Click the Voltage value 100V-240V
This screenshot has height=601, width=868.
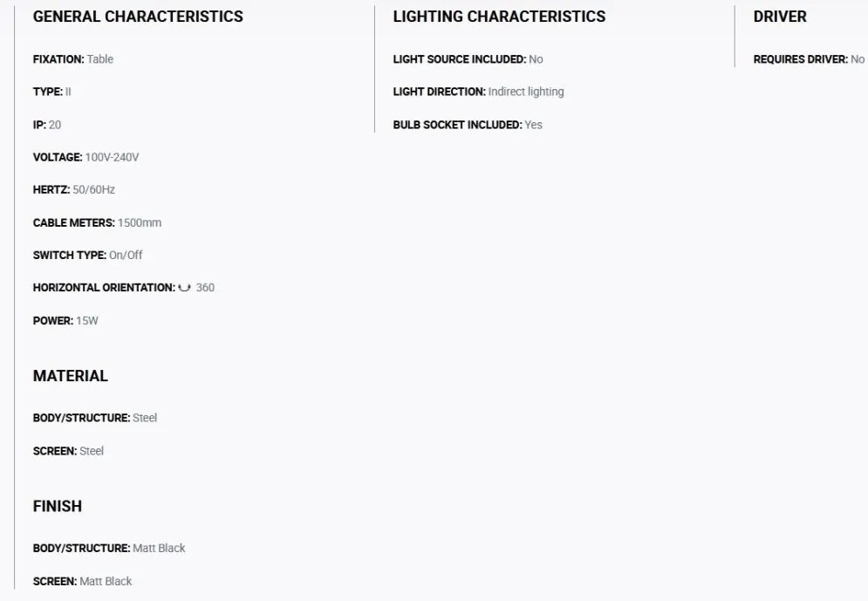click(x=112, y=157)
